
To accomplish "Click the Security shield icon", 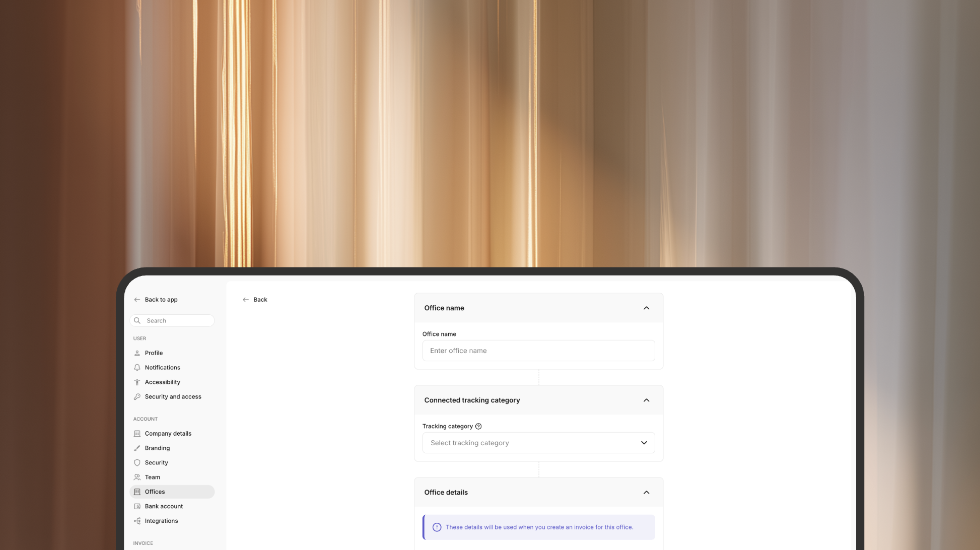I will click(137, 463).
